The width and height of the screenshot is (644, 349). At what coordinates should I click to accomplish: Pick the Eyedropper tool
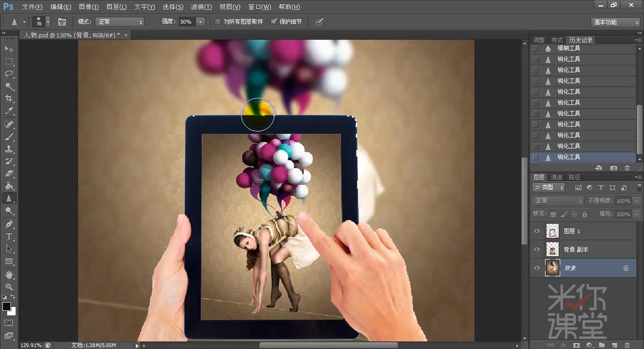(9, 111)
